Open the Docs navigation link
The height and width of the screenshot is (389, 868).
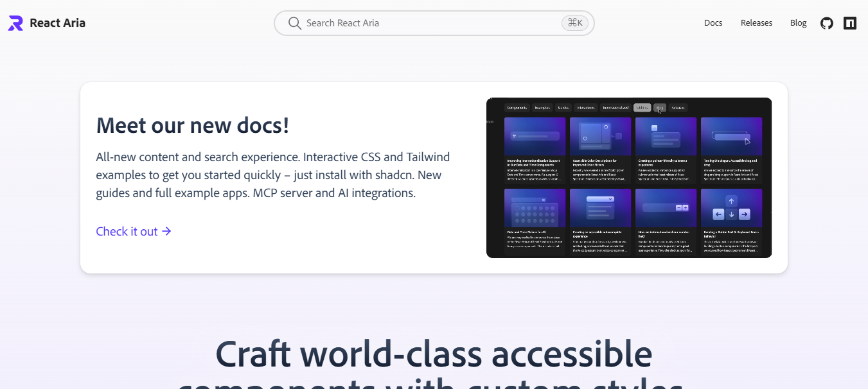[x=713, y=23]
